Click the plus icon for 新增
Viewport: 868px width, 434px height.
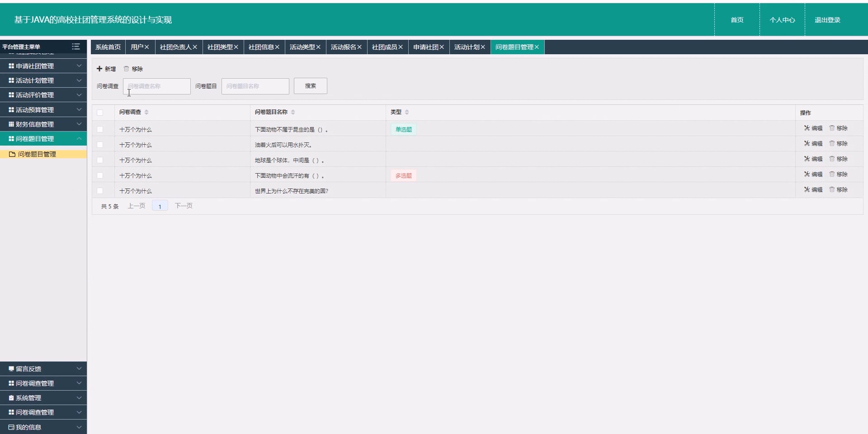[99, 69]
